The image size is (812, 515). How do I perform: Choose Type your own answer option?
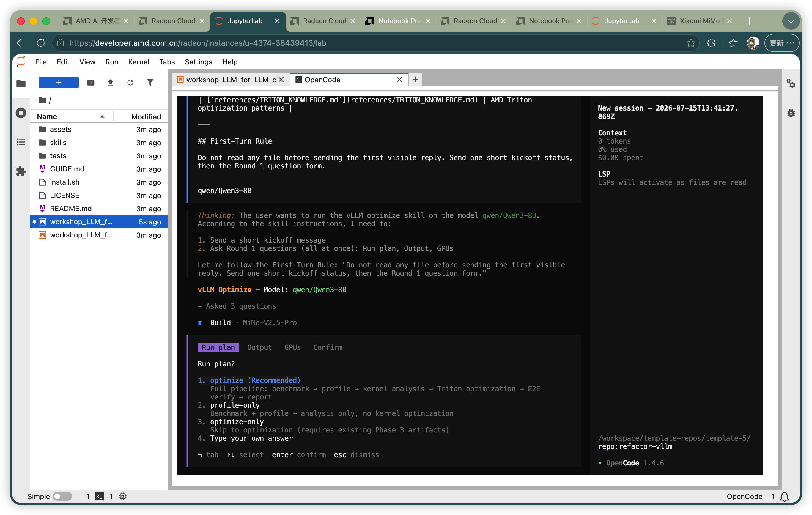click(251, 438)
